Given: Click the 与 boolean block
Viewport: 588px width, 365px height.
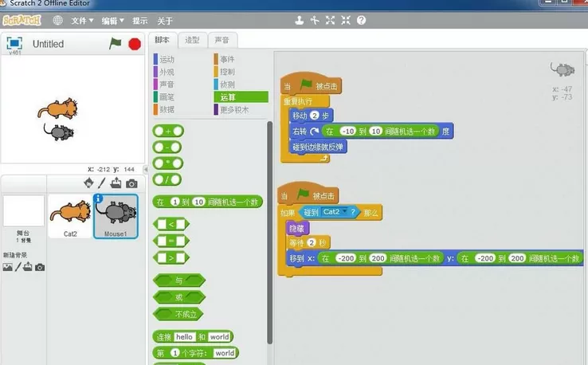Looking at the screenshot, I should tap(179, 281).
